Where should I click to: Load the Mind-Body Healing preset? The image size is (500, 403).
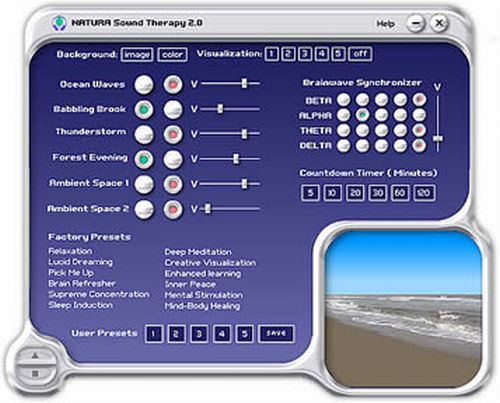[202, 306]
